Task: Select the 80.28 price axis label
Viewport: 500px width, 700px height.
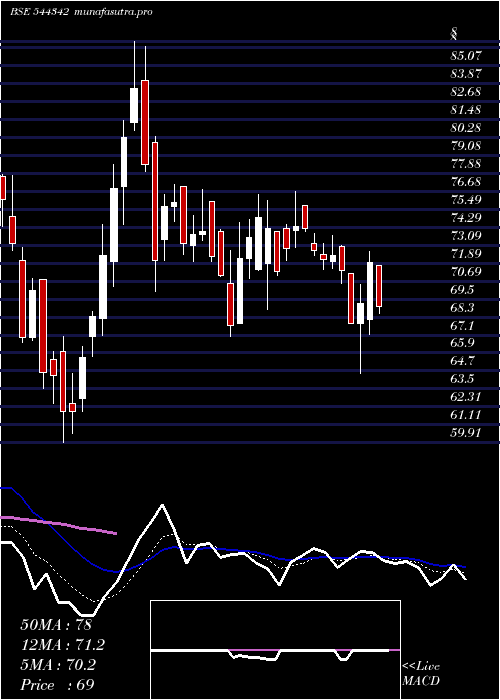Action: [x=466, y=128]
